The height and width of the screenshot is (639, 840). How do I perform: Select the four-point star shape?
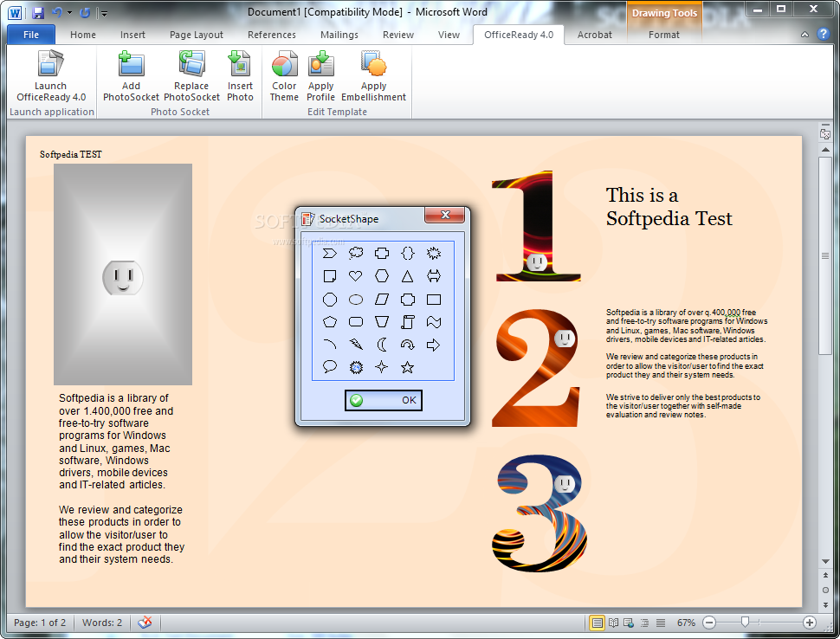pyautogui.click(x=381, y=367)
